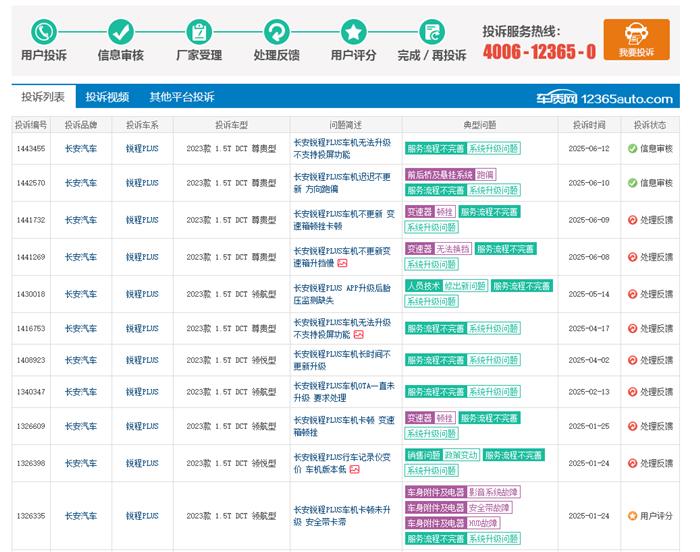The image size is (700, 552).
Task: Open complaint 长安锐程PLUS车机长时间不更新升级
Action: click(342, 360)
